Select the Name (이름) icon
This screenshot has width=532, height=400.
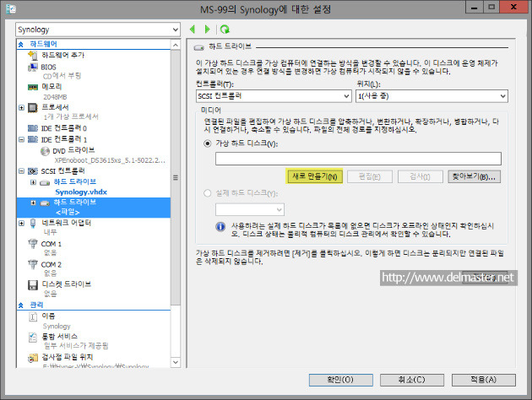[x=33, y=316]
